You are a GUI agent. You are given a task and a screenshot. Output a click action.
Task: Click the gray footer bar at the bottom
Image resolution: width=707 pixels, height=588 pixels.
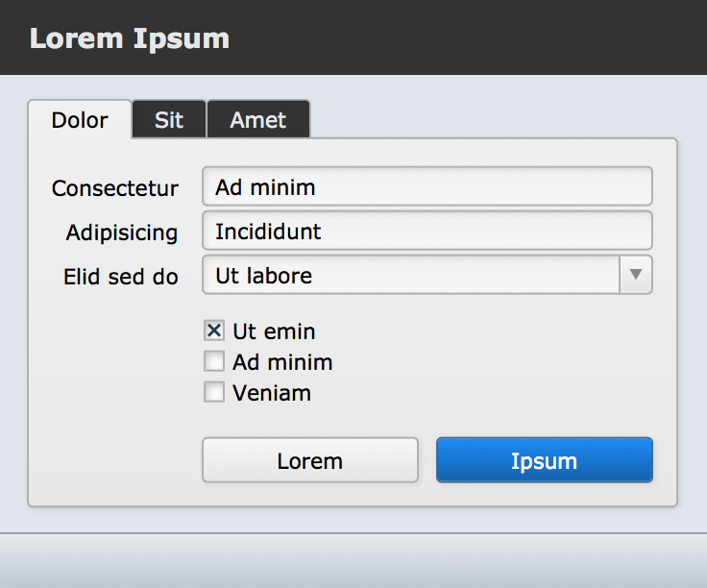click(353, 561)
